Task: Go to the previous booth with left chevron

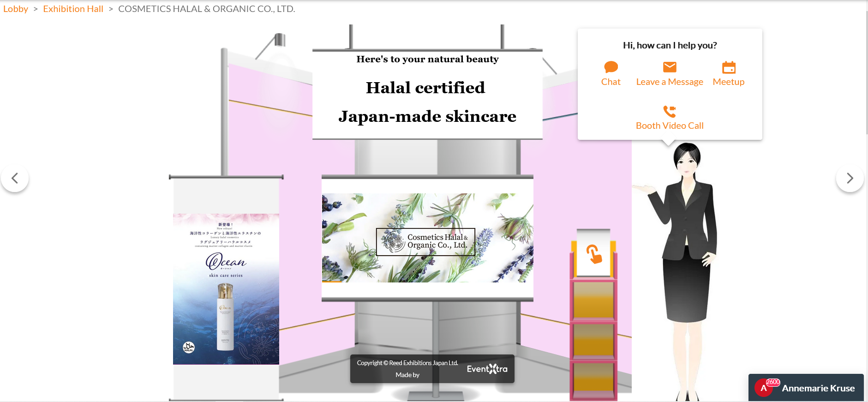Action: click(x=15, y=178)
